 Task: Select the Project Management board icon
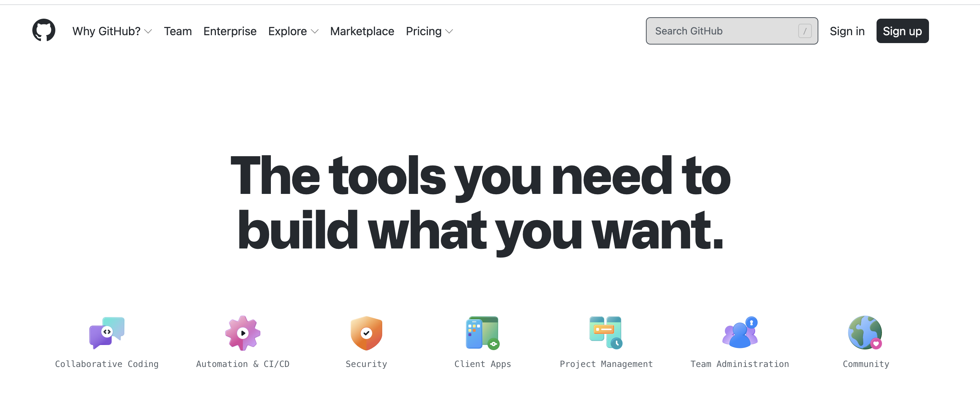tap(606, 333)
